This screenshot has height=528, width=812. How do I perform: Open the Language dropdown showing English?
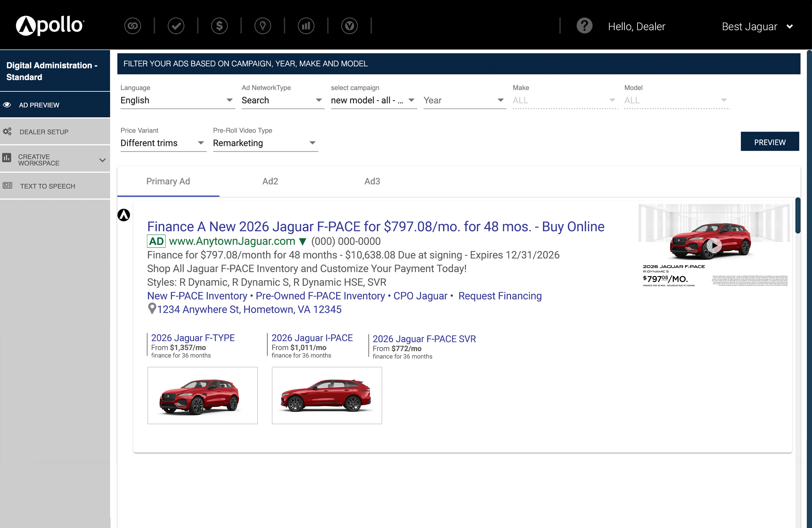click(x=177, y=100)
